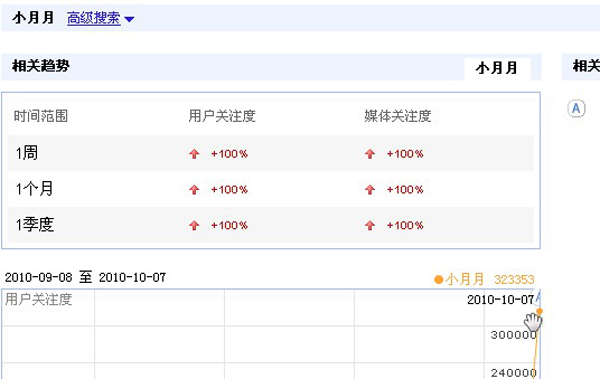Click the 1个月 media attention up arrow
Screen dimensions: 600x379
coord(370,190)
